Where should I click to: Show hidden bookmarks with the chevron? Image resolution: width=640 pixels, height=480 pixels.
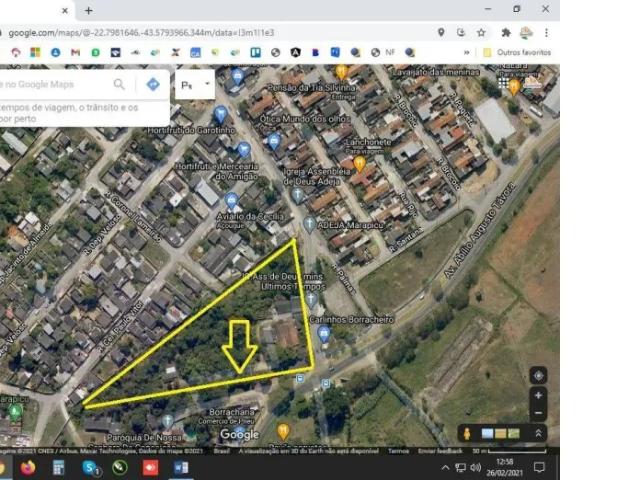point(466,52)
